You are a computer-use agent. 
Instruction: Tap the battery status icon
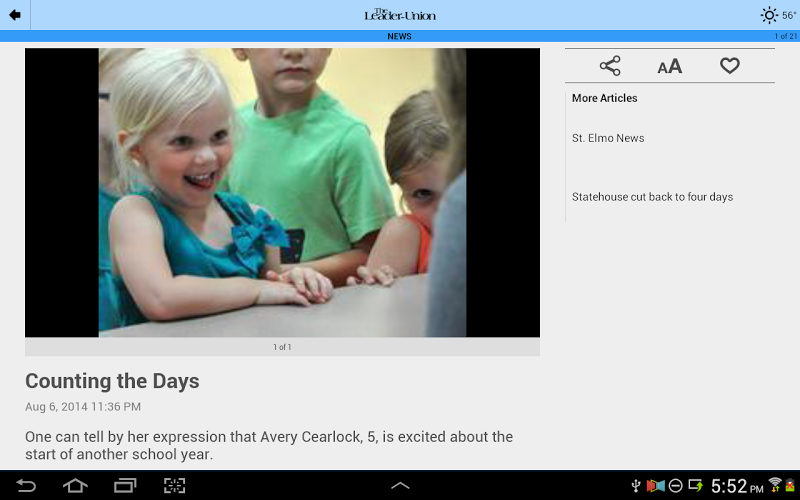(791, 485)
